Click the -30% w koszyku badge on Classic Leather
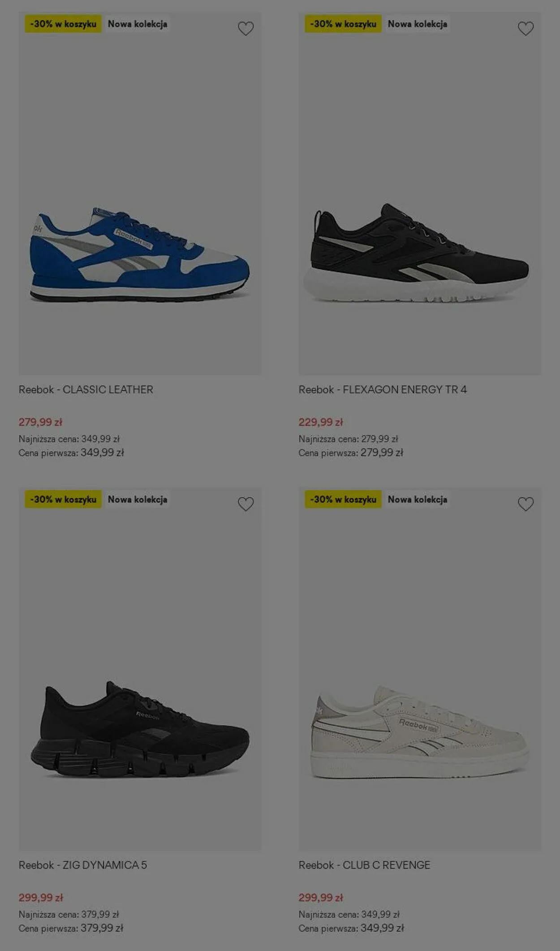 [x=63, y=24]
